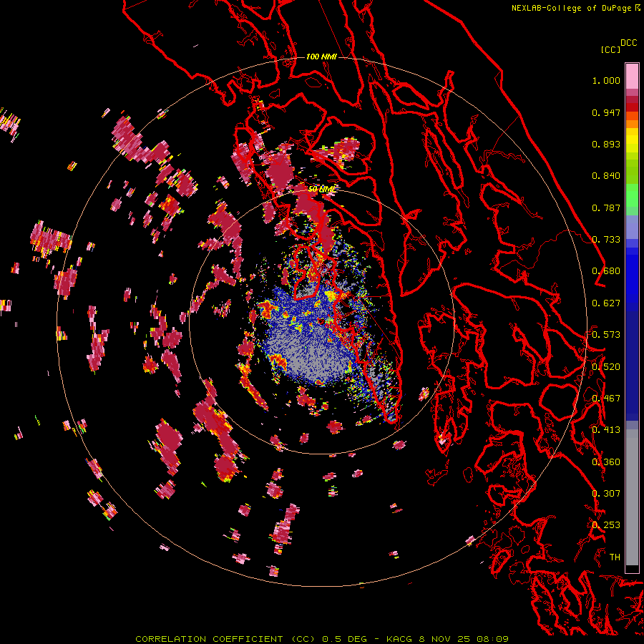The height and width of the screenshot is (644, 644).
Task: Click the 0.253 scale value
Action: coord(606,525)
